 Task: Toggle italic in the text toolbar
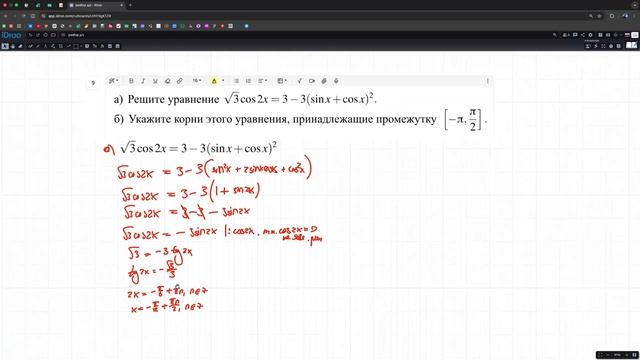[x=143, y=81]
